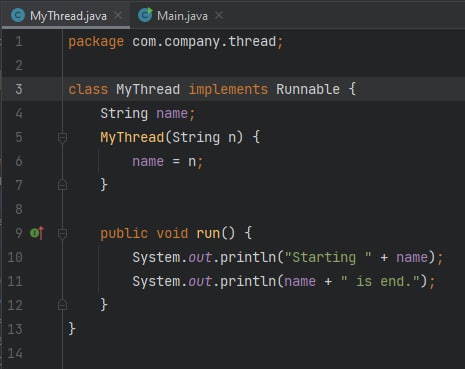Click 'System' on line 11
The image size is (465, 369).
[156, 282]
